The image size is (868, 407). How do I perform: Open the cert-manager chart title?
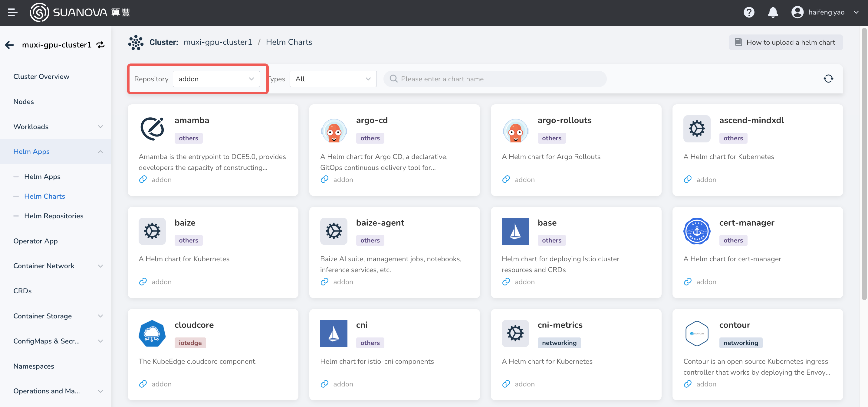tap(747, 223)
